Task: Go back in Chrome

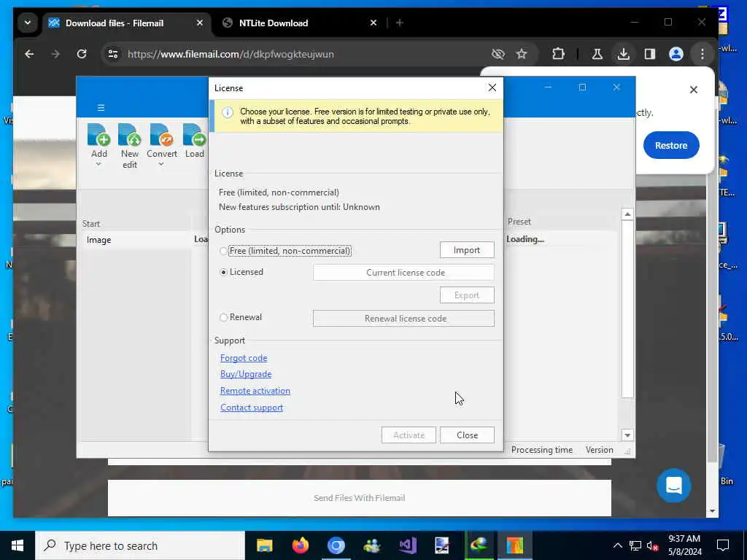Action: pos(29,54)
